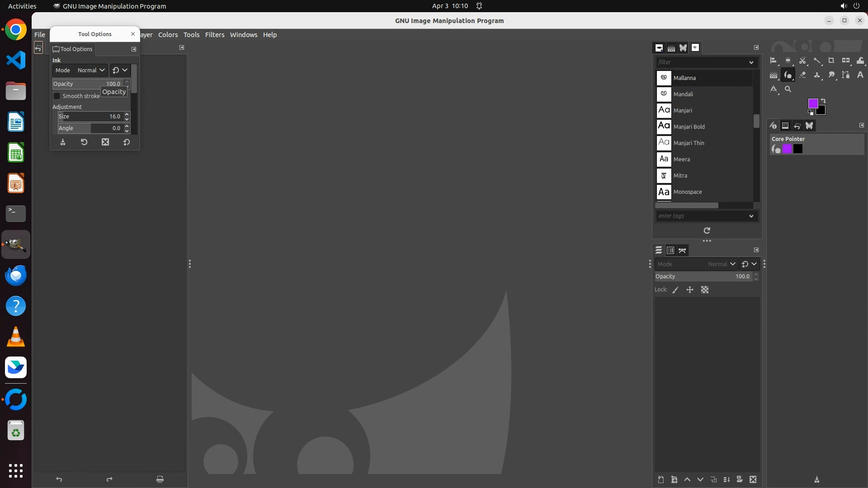Select the Scissors Select tool
This screenshot has height=488, width=868.
pos(802,61)
